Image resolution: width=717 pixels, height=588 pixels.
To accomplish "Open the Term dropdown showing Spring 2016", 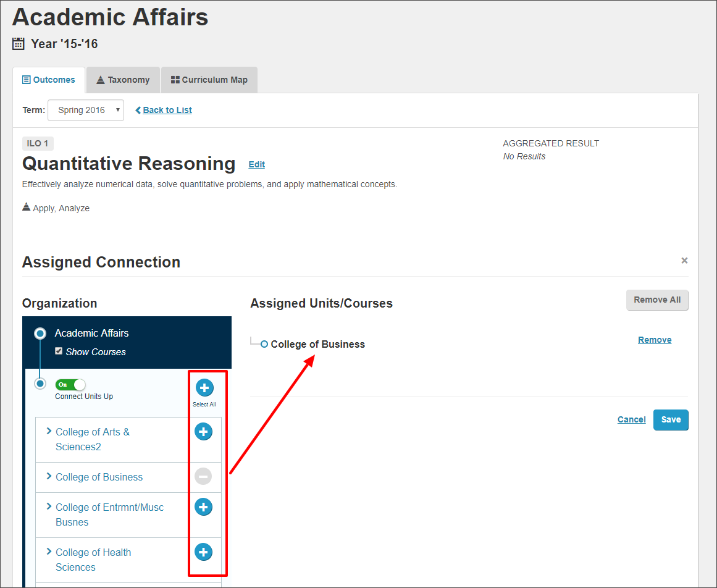I will click(x=86, y=110).
